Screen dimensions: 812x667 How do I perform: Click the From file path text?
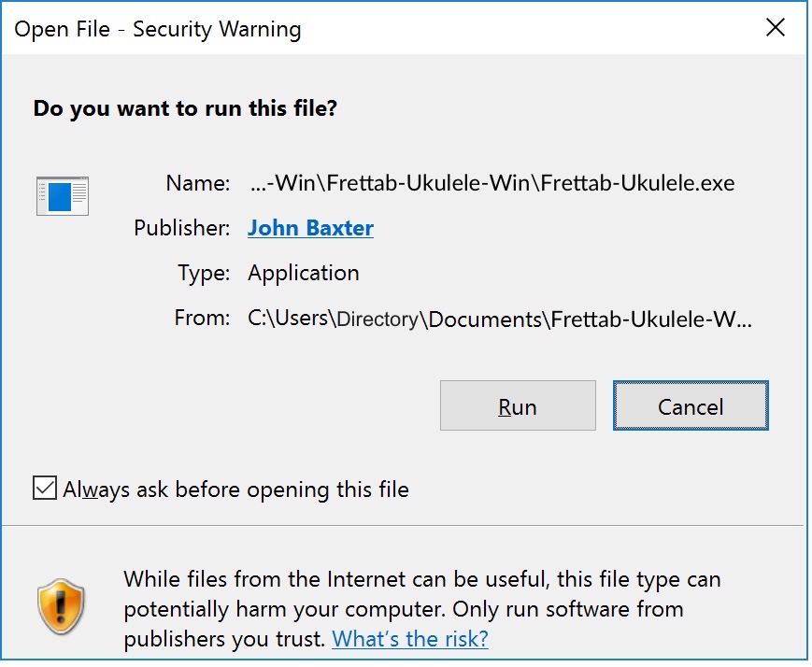[x=499, y=319]
